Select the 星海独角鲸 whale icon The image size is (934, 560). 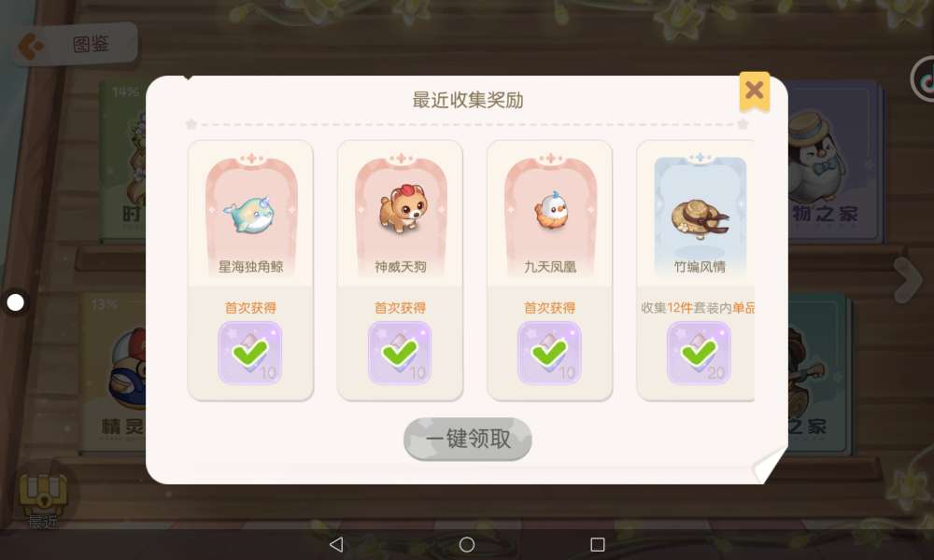click(x=250, y=214)
